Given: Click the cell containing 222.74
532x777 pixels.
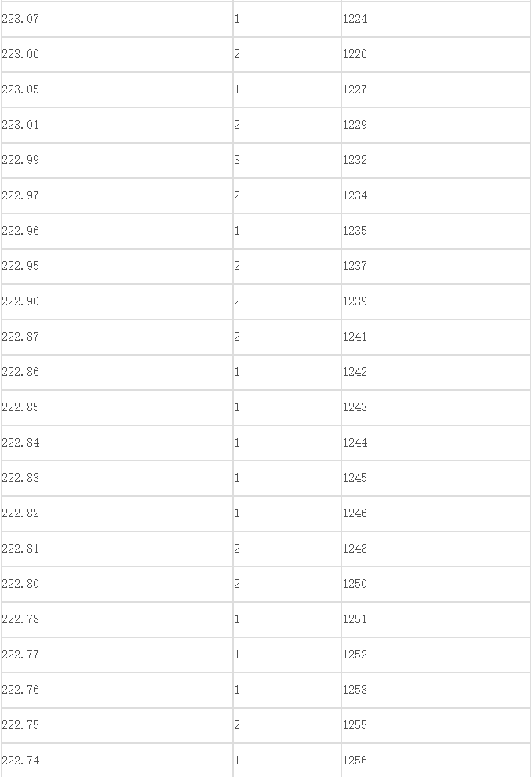Looking at the screenshot, I should [x=117, y=761].
